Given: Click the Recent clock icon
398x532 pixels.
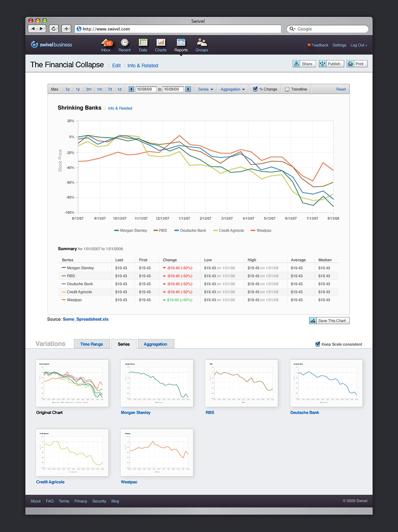Looking at the screenshot, I should coord(124,43).
